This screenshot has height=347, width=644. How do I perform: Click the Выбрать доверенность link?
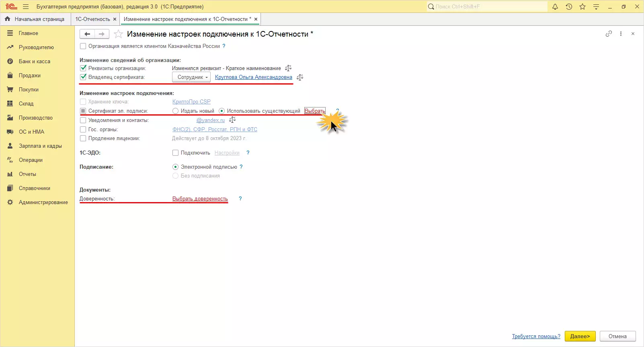(200, 198)
